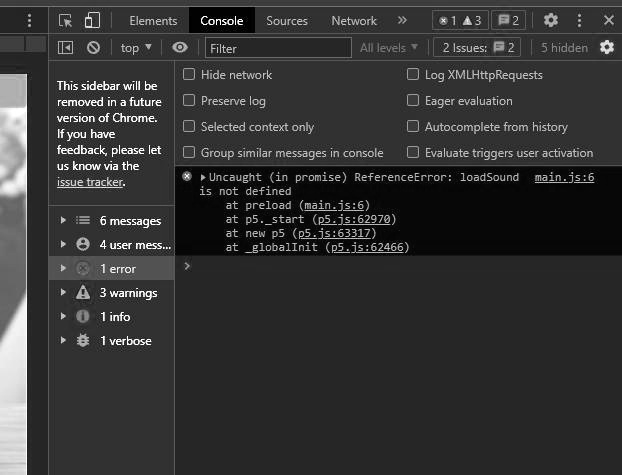Switch to the Network tab
Viewport: 622px width, 475px height.
[354, 20]
